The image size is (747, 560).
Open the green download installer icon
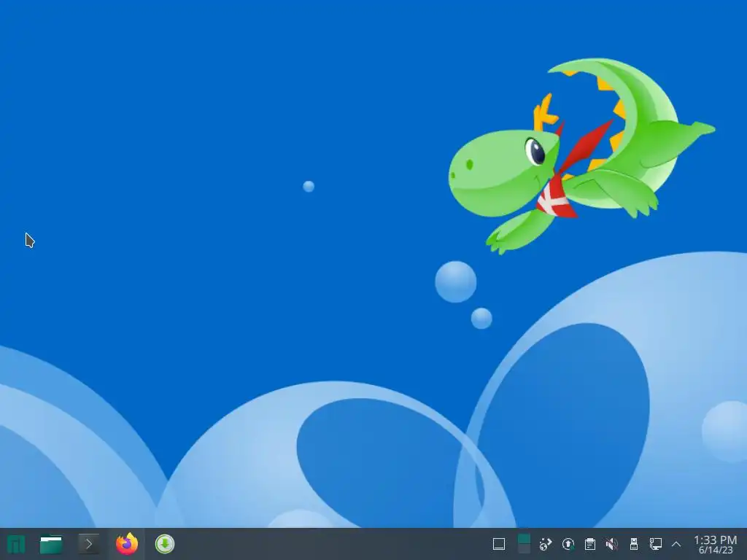coord(165,544)
